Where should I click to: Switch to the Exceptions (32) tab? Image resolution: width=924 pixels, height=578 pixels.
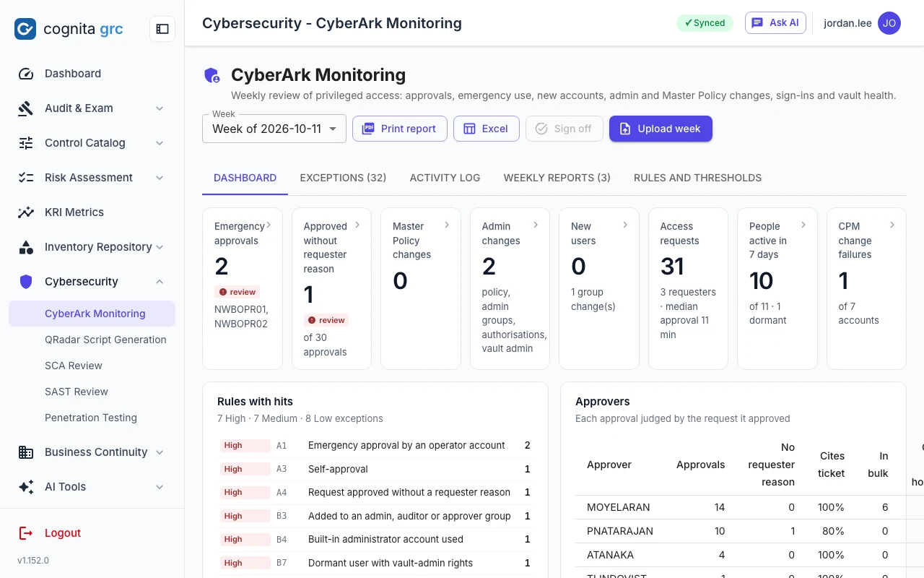click(x=343, y=178)
